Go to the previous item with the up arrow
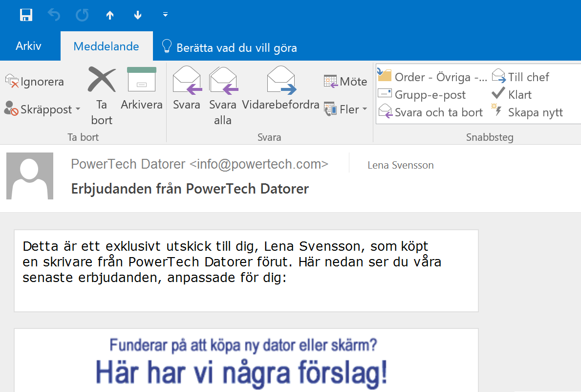The width and height of the screenshot is (581, 392). coord(109,15)
